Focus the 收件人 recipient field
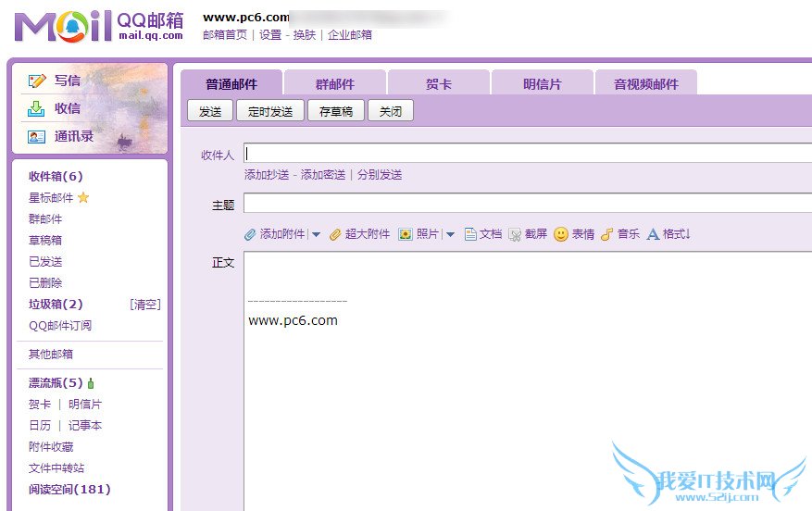The height and width of the screenshot is (511, 812). click(x=528, y=154)
